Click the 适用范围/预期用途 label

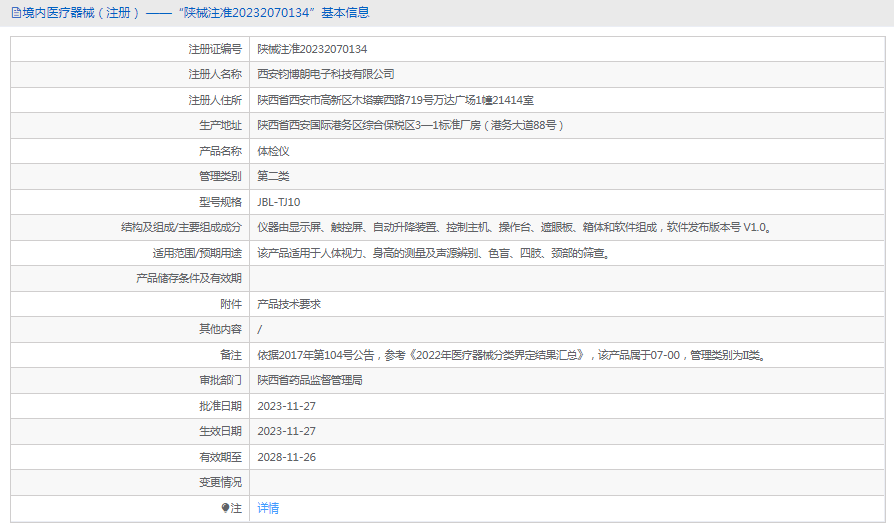pyautogui.click(x=197, y=253)
